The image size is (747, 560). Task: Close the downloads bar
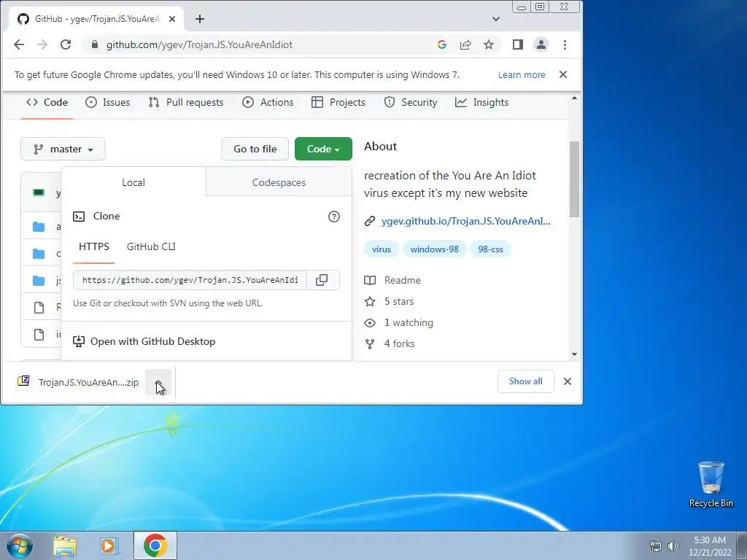567,381
